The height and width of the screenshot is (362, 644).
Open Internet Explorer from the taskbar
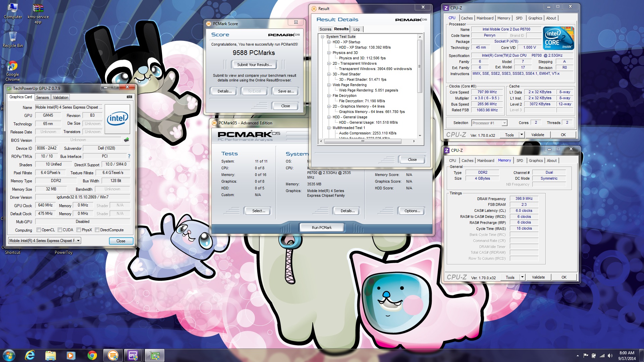(30, 355)
